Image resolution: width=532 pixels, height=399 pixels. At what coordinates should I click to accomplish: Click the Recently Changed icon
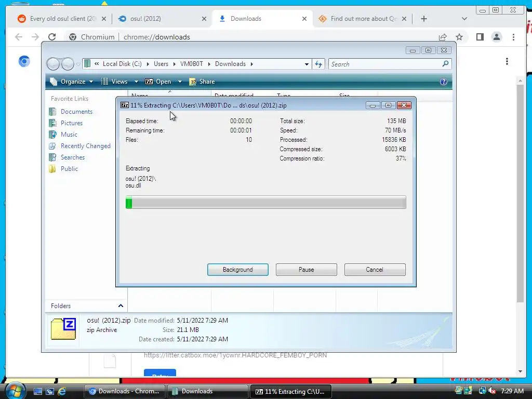tap(52, 146)
